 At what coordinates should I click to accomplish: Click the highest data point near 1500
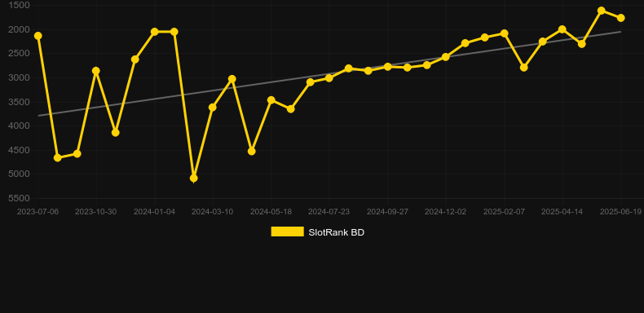pos(602,11)
